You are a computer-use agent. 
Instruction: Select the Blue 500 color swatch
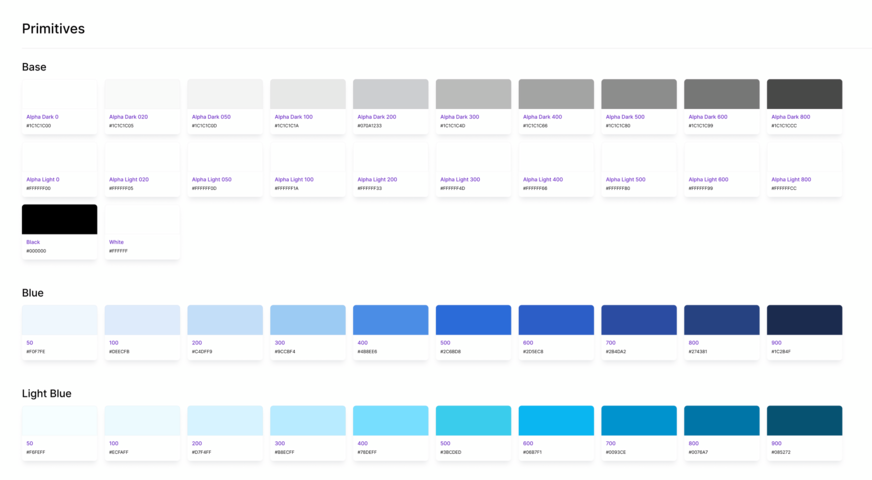(x=473, y=320)
